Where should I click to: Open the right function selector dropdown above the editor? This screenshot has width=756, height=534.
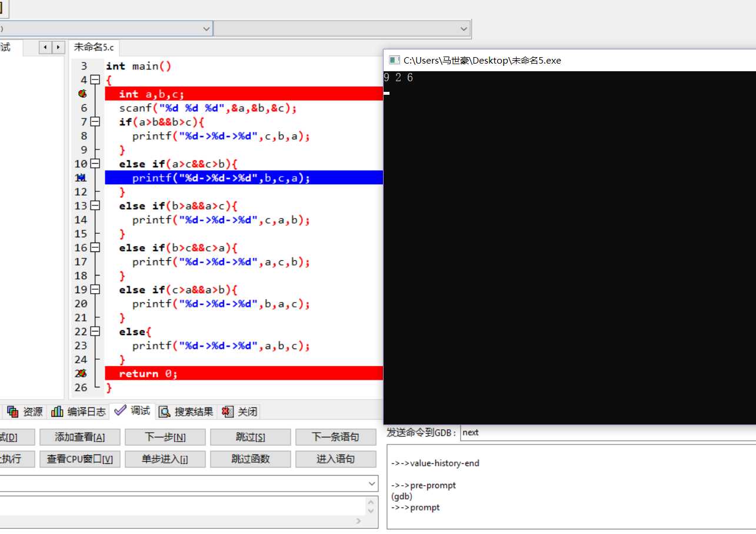[x=464, y=28]
